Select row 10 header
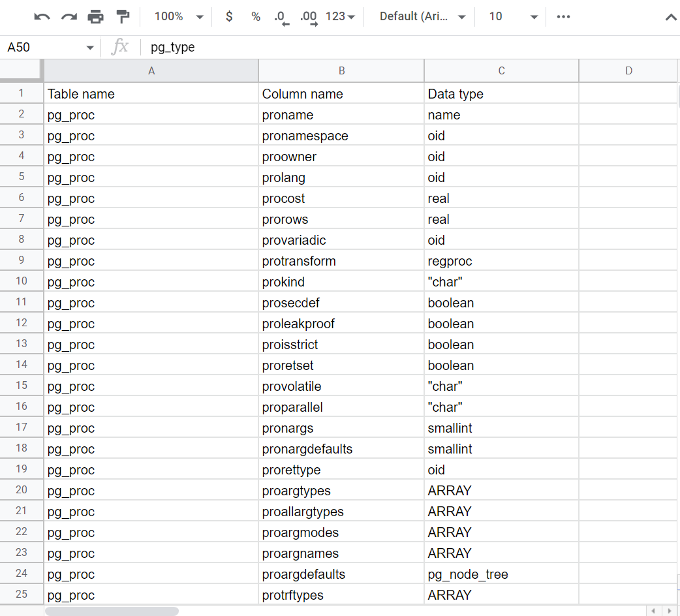The width and height of the screenshot is (680, 616). (x=22, y=282)
